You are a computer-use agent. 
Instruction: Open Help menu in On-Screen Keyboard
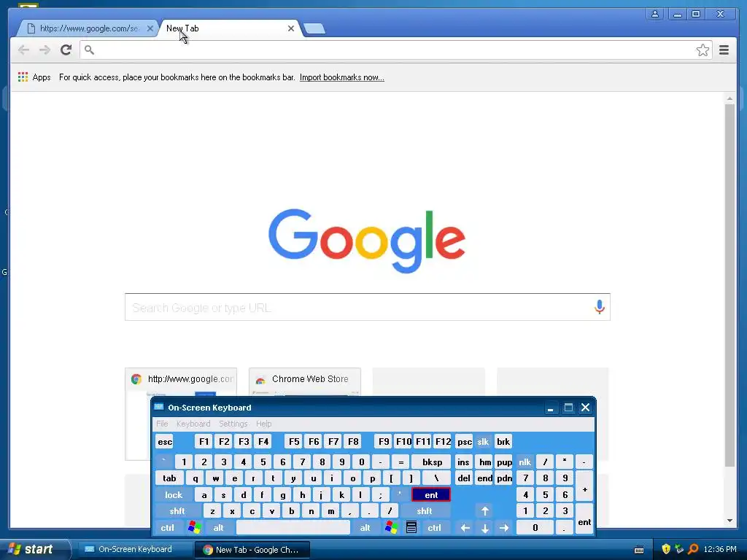click(263, 424)
